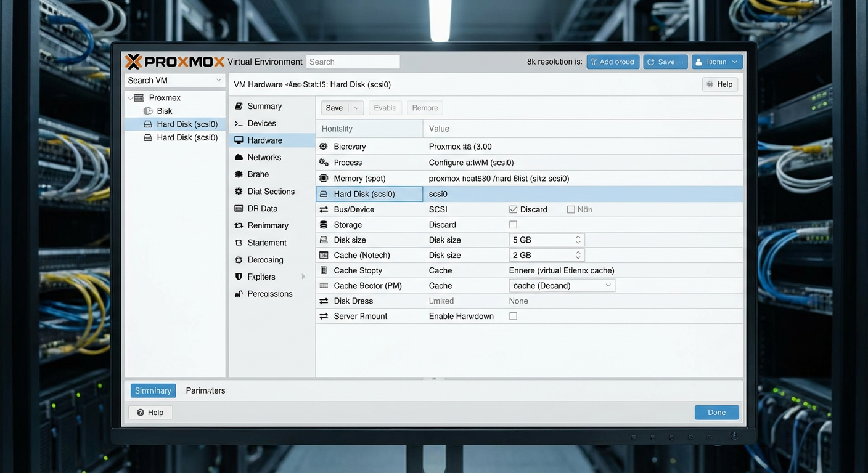This screenshot has width=868, height=473.
Task: Uncheck the Discard checkbox
Action: pyautogui.click(x=514, y=209)
